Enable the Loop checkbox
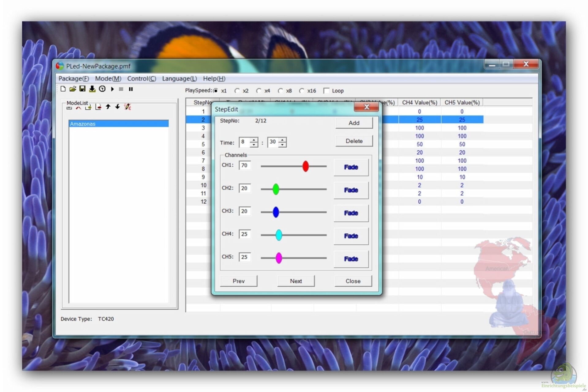 [x=326, y=91]
